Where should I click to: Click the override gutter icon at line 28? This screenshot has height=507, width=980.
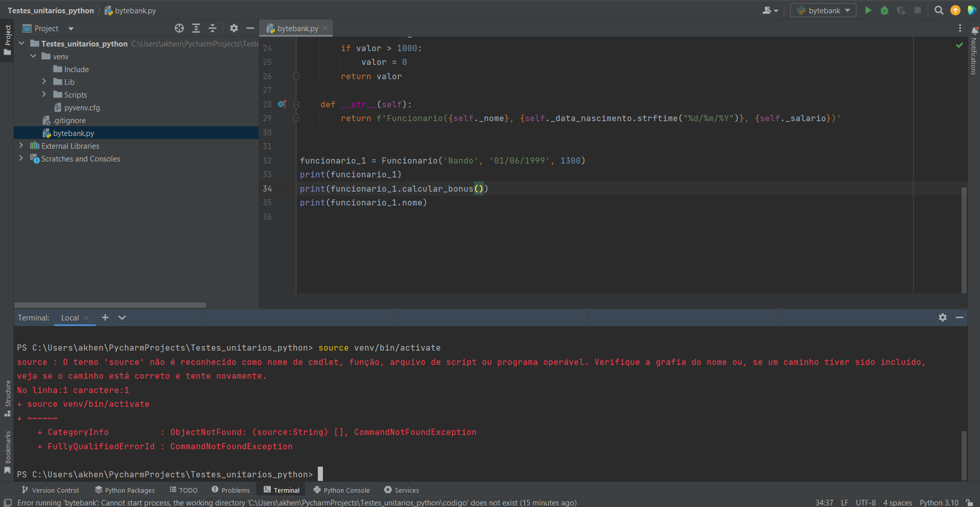[x=282, y=104]
